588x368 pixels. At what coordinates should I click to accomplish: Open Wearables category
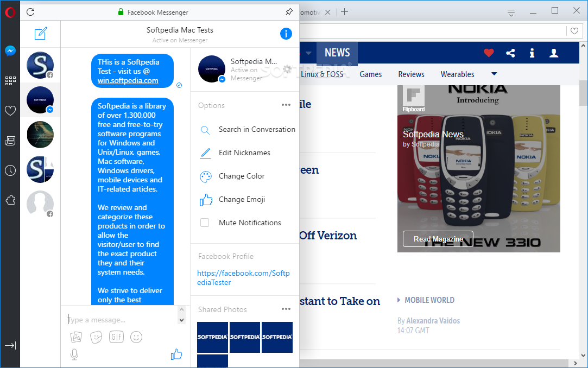[458, 74]
